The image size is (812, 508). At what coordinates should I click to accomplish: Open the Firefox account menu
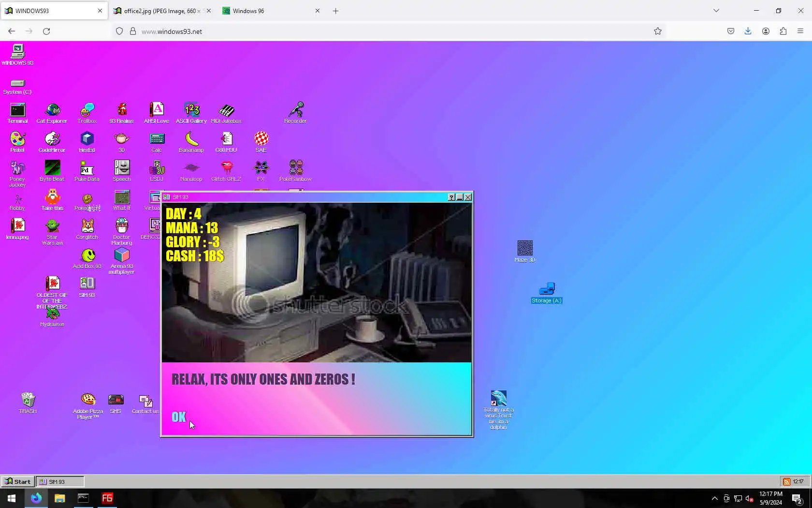[766, 31]
